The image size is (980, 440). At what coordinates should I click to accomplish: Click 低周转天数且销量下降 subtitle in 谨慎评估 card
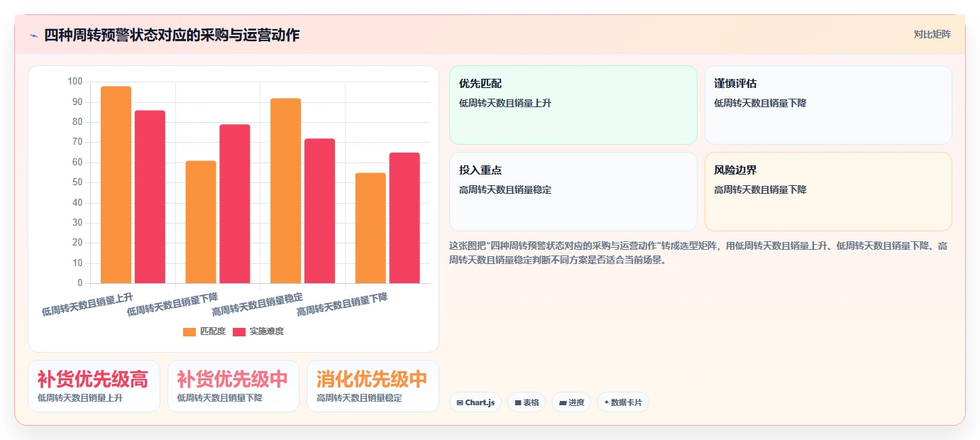760,103
